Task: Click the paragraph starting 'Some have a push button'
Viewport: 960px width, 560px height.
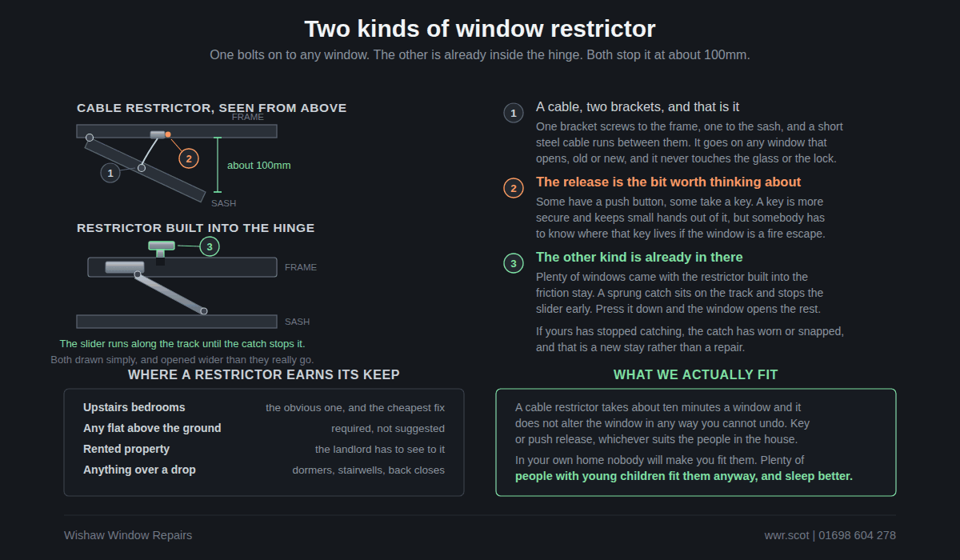Action: pyautogui.click(x=681, y=218)
